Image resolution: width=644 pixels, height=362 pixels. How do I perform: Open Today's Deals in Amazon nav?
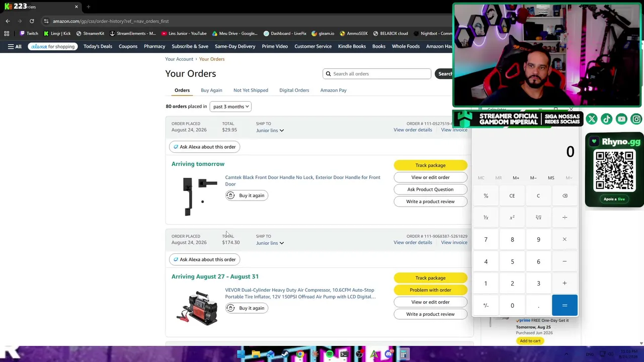(98, 46)
